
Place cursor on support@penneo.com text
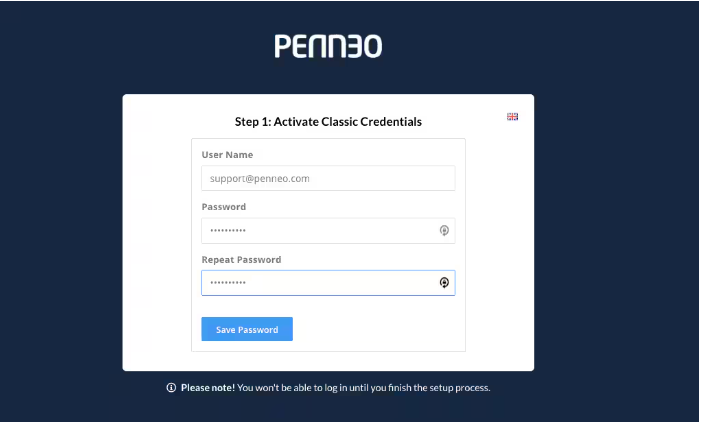pyautogui.click(x=259, y=178)
